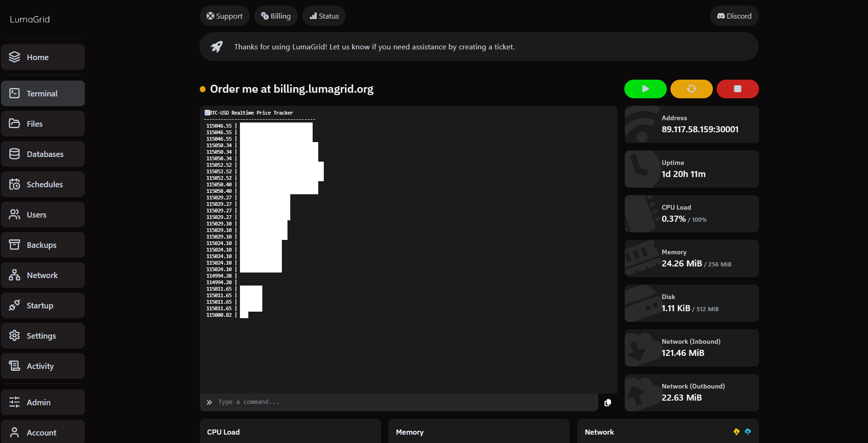Start the server with green play button
This screenshot has height=443, width=868.
(x=645, y=89)
